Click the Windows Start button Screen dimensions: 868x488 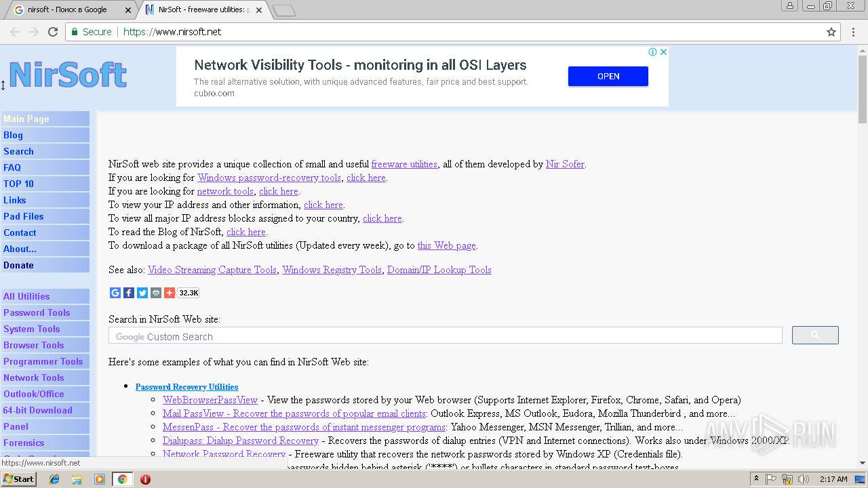(x=19, y=479)
